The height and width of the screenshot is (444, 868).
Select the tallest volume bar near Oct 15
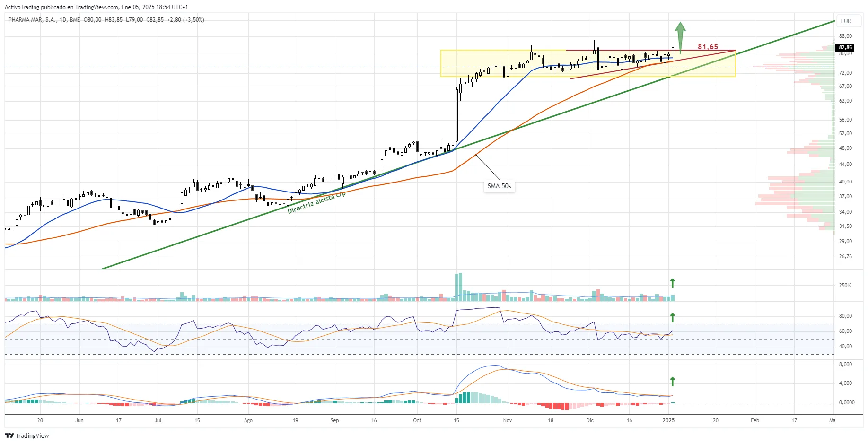pos(458,287)
